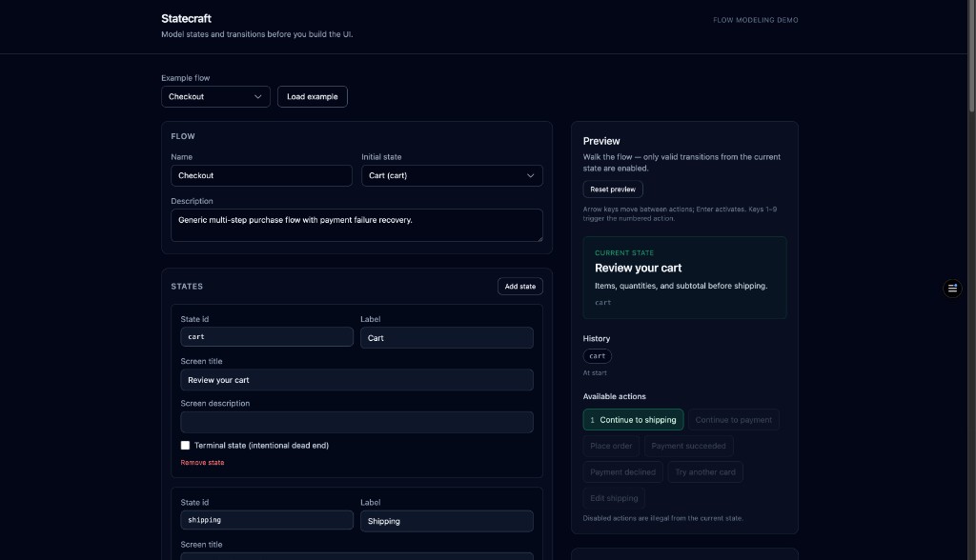
Task: Click the Add state button
Action: [520, 287]
